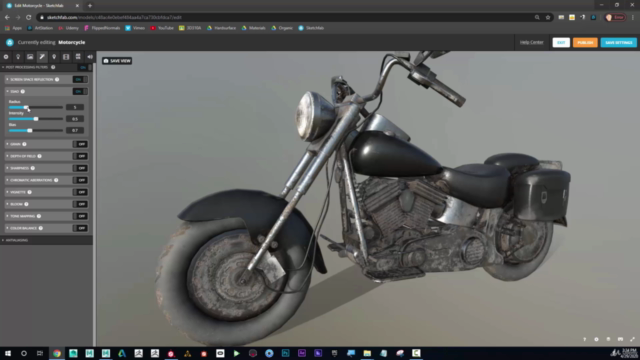Click the Color Balance help icon

click(41, 228)
